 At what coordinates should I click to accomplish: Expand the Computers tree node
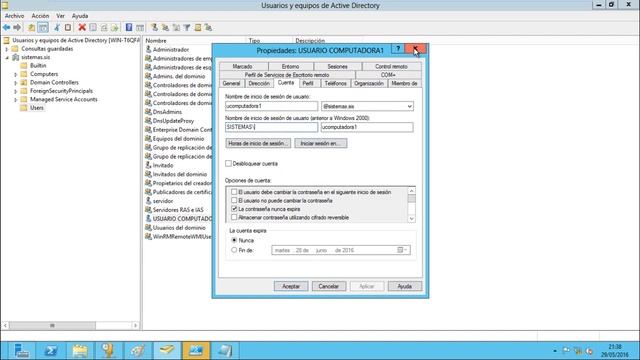click(16, 74)
